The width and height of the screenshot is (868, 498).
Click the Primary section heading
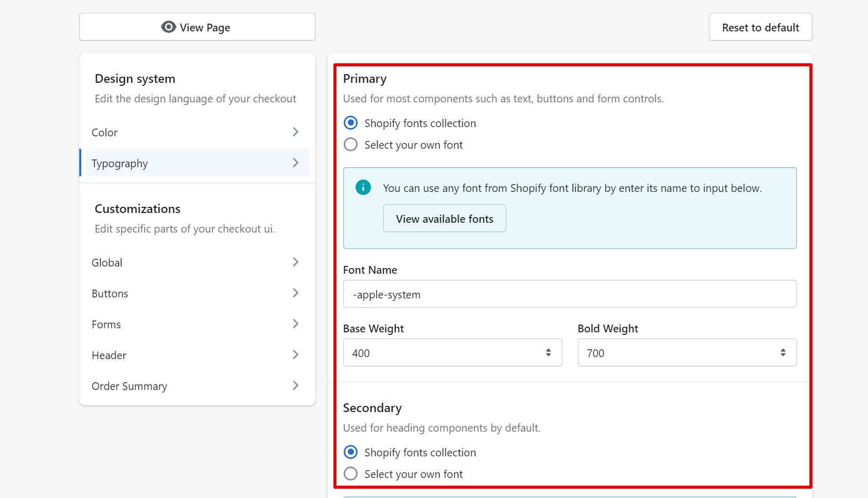coord(365,79)
